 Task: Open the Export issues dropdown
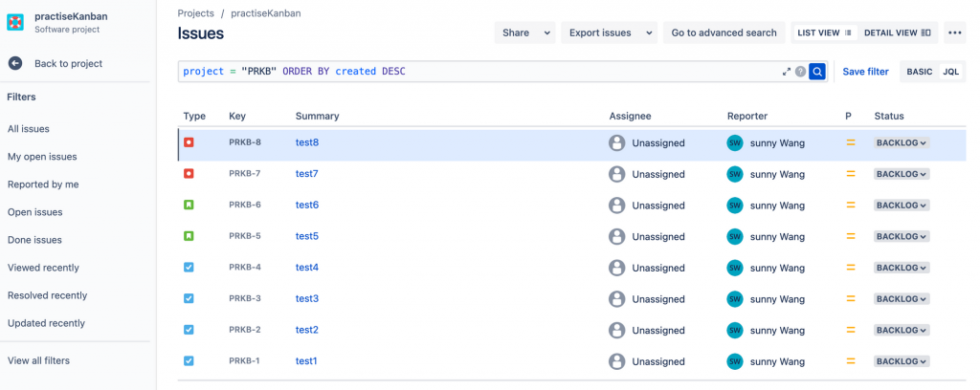click(609, 32)
